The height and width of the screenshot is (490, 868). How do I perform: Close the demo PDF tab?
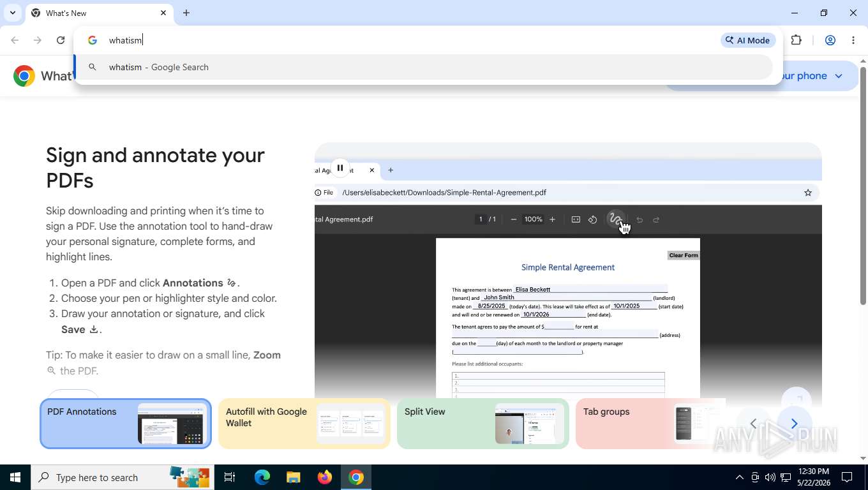(x=371, y=170)
